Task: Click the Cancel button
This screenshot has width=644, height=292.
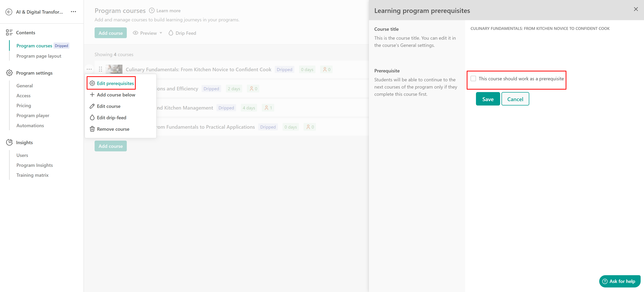Action: coord(515,99)
